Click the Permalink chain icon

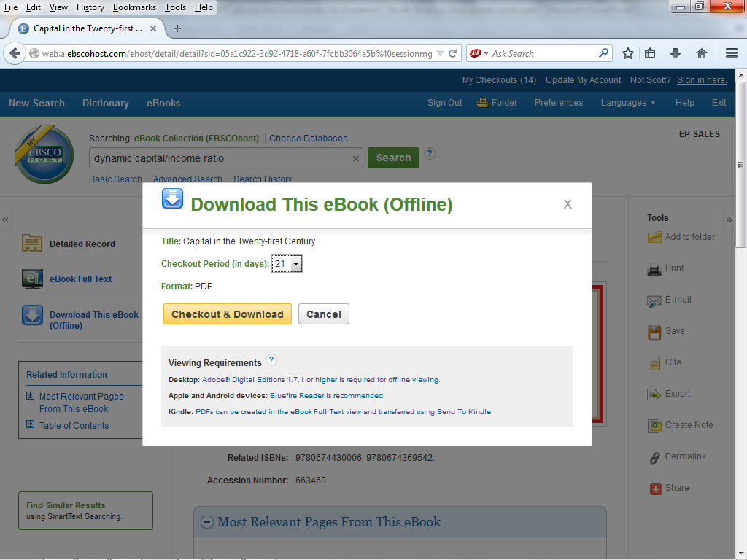[x=654, y=458]
